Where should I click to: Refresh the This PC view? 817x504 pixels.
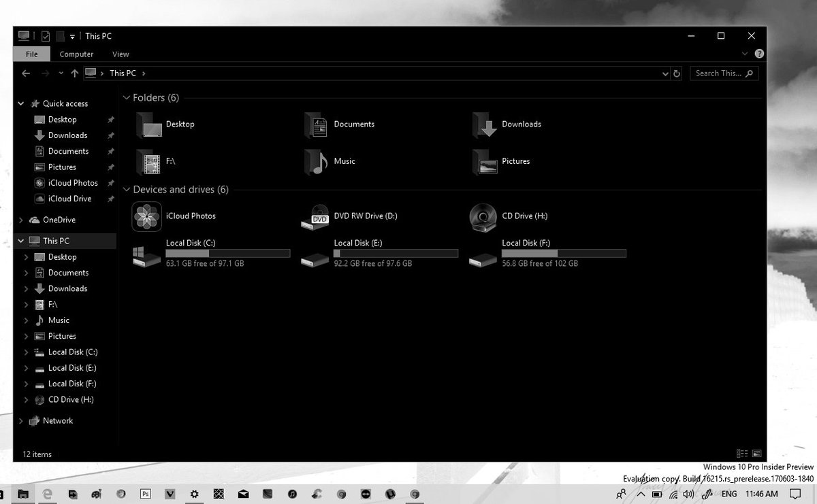677,73
